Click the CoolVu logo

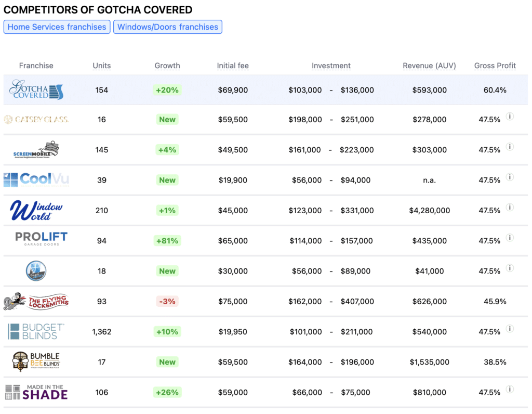(x=36, y=180)
